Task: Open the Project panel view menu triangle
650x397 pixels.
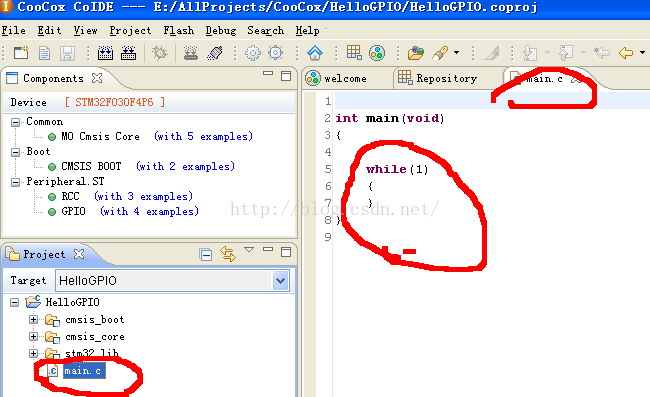Action: (249, 249)
